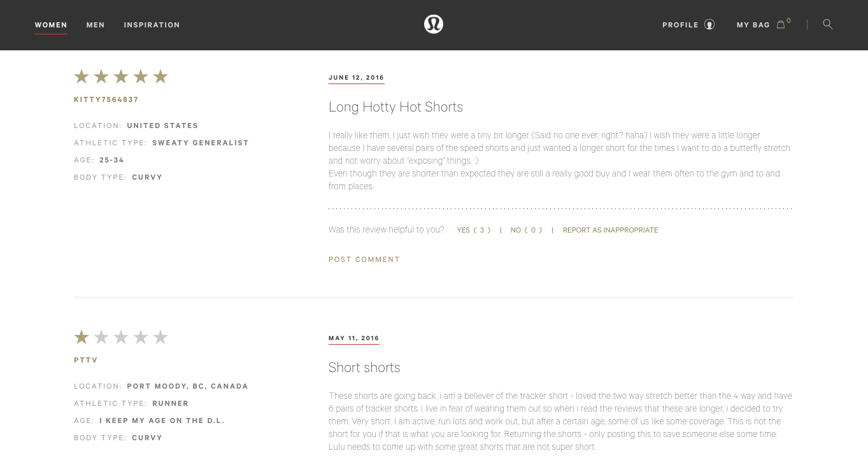
Task: Open reviewer PTTV's profile
Action: click(x=86, y=360)
